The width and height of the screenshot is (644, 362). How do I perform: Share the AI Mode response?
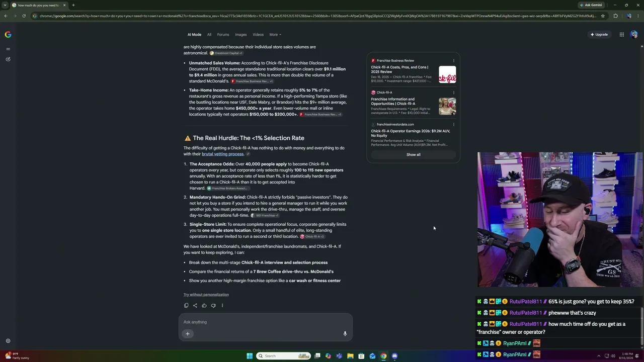[195, 305]
